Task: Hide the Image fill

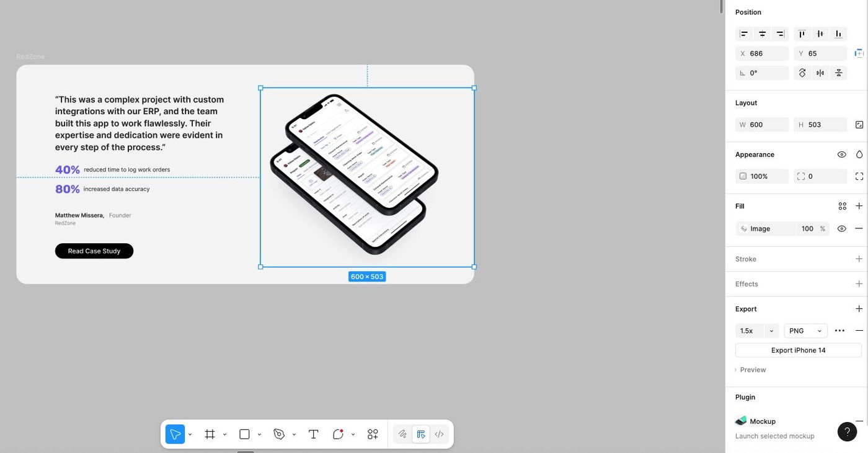Action: (841, 228)
